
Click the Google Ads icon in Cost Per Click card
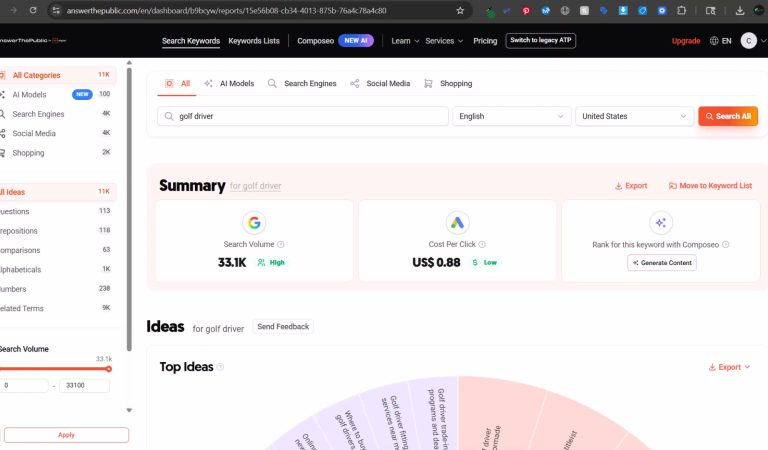[457, 223]
